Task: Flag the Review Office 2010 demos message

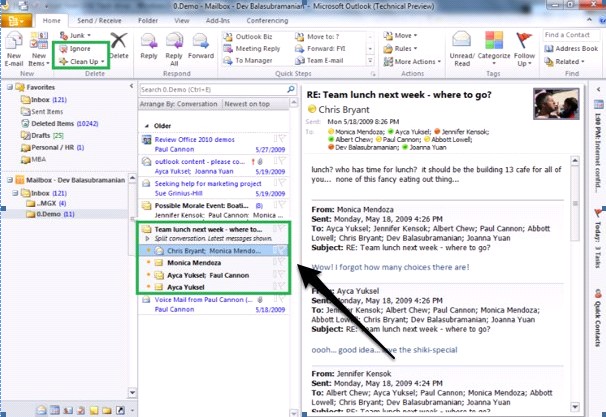Action: click(282, 139)
